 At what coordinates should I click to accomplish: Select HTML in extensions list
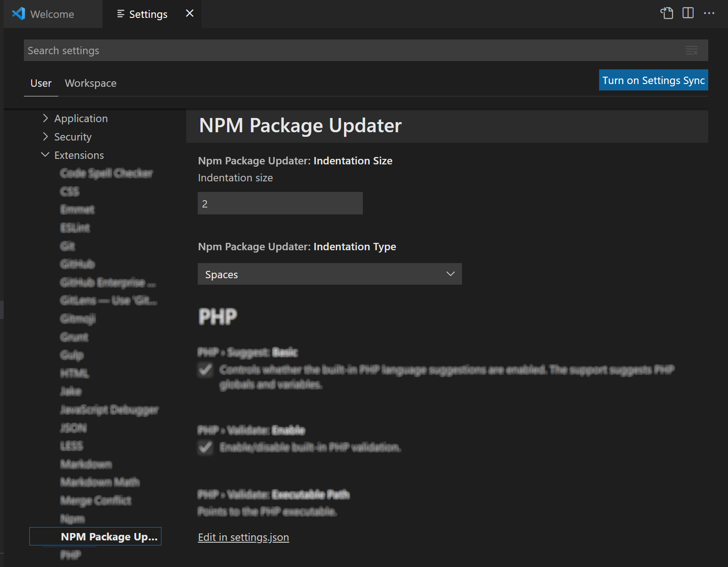coord(75,373)
